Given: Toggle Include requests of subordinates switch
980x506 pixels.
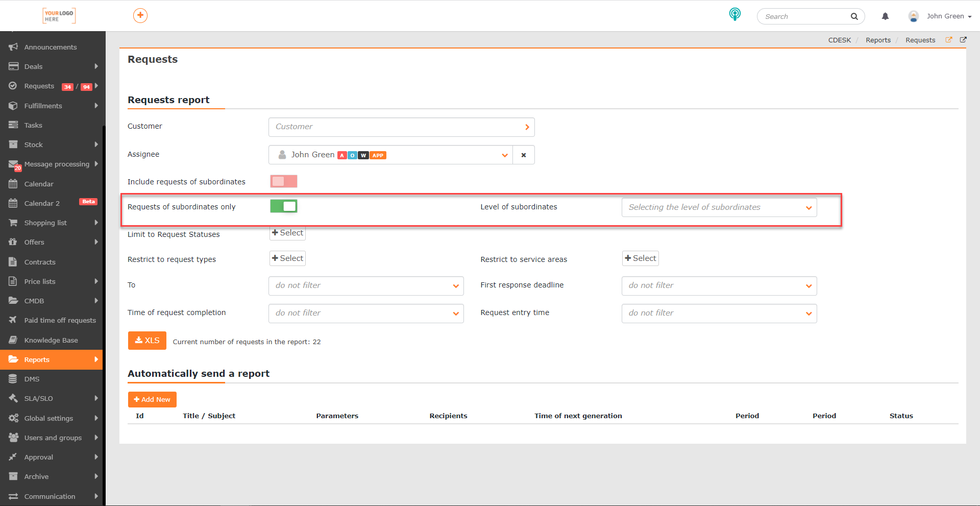Looking at the screenshot, I should coord(284,181).
